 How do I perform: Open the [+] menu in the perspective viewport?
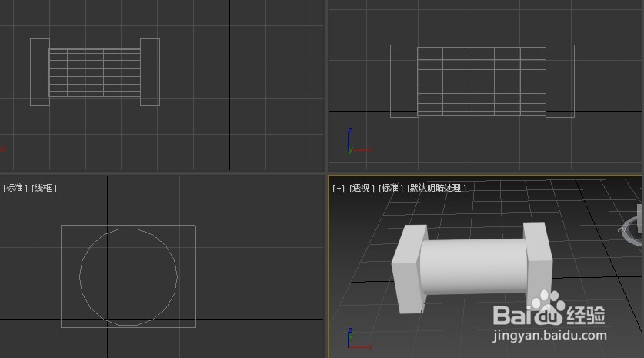(338, 189)
